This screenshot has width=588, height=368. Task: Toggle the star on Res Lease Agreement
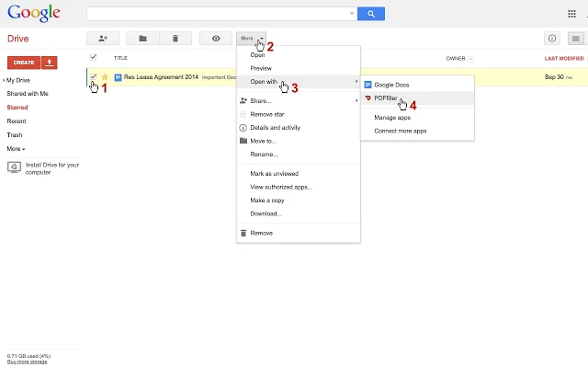[x=105, y=77]
